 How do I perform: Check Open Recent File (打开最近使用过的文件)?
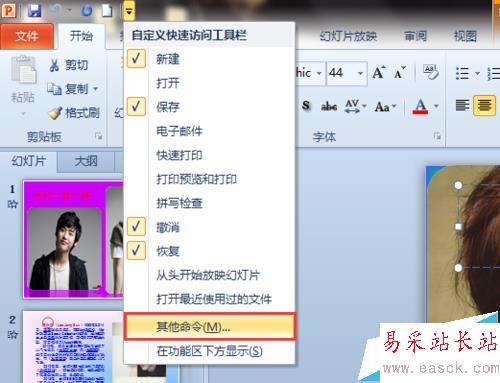(x=209, y=299)
